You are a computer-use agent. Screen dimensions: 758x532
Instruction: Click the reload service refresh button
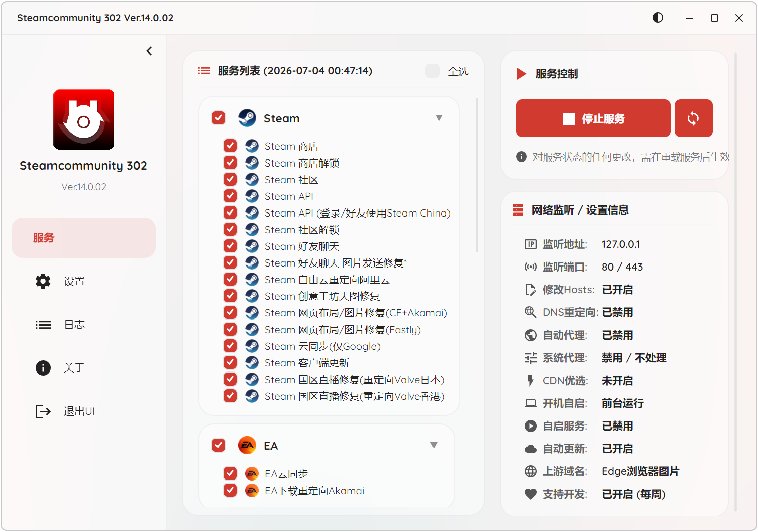tap(693, 118)
